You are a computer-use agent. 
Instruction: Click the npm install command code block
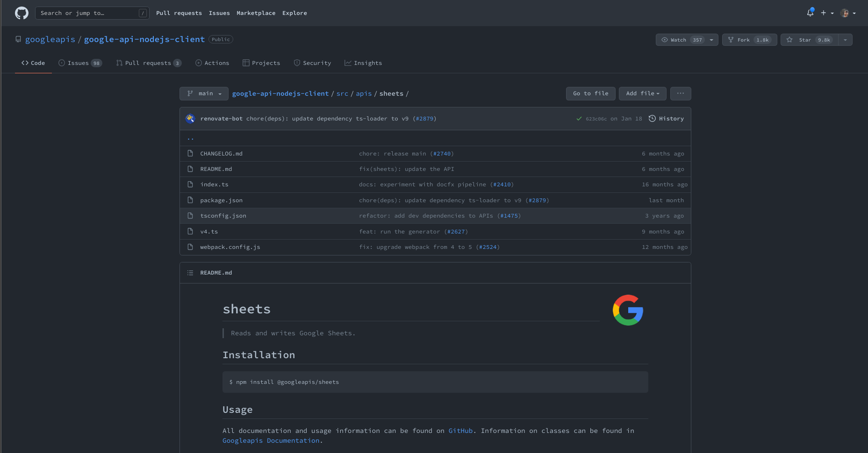coord(435,382)
